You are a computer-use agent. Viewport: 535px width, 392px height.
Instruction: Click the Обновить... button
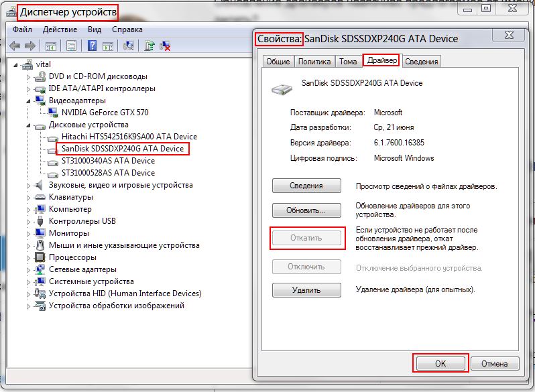coord(306,210)
